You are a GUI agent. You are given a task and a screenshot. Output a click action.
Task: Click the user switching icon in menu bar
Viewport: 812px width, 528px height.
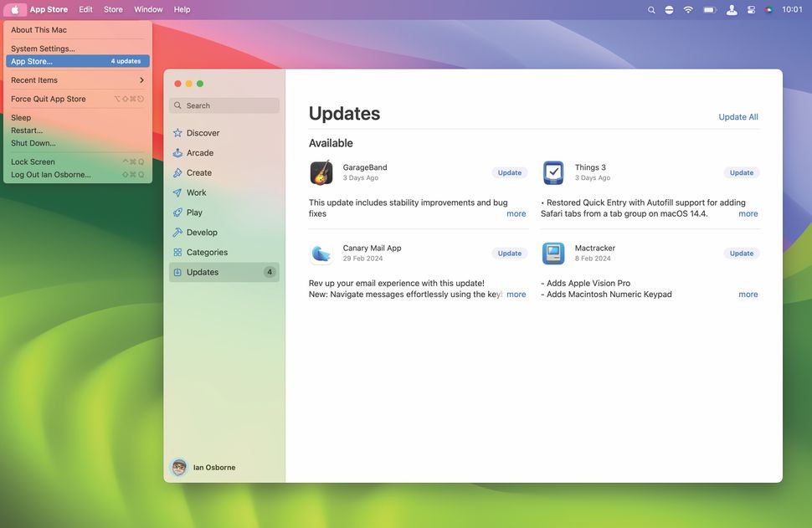coord(731,9)
